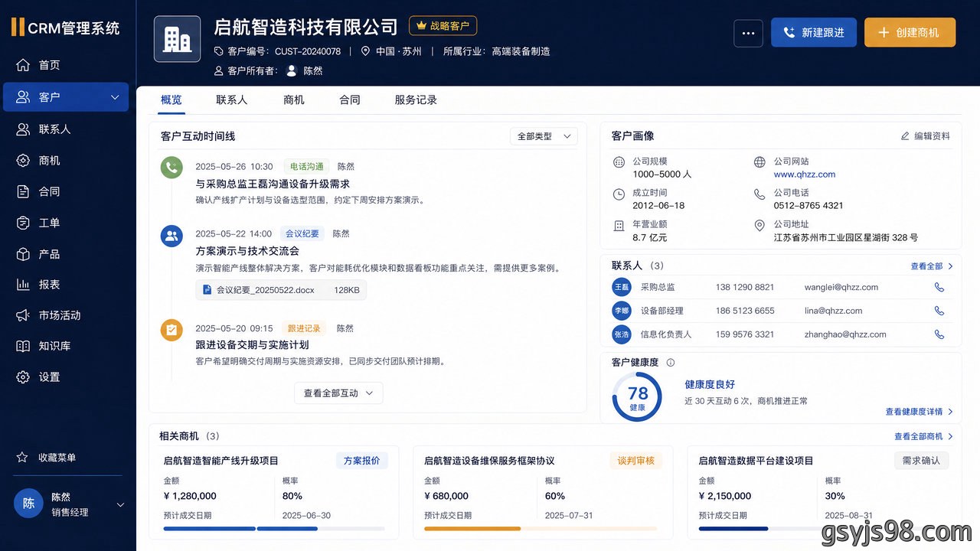Click the 创建商机 button
This screenshot has width=980, height=551.
pos(910,32)
